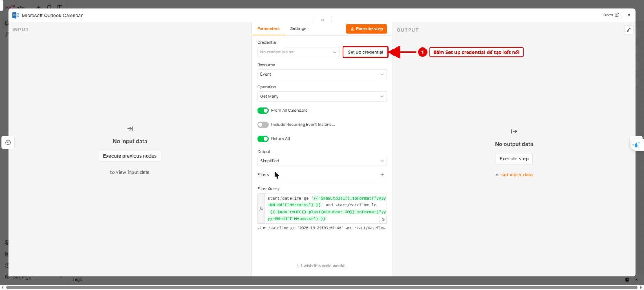Click the fx expression icon in Filter Query

point(261,209)
